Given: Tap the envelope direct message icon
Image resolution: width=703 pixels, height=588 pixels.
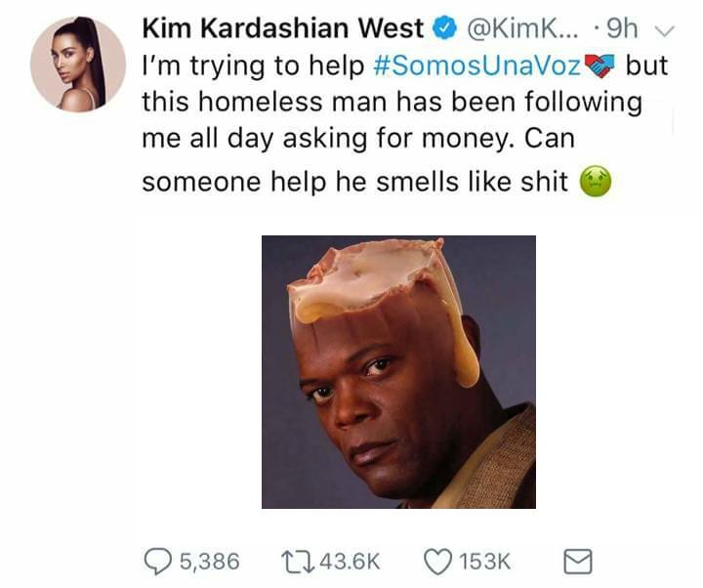Looking at the screenshot, I should point(578,562).
